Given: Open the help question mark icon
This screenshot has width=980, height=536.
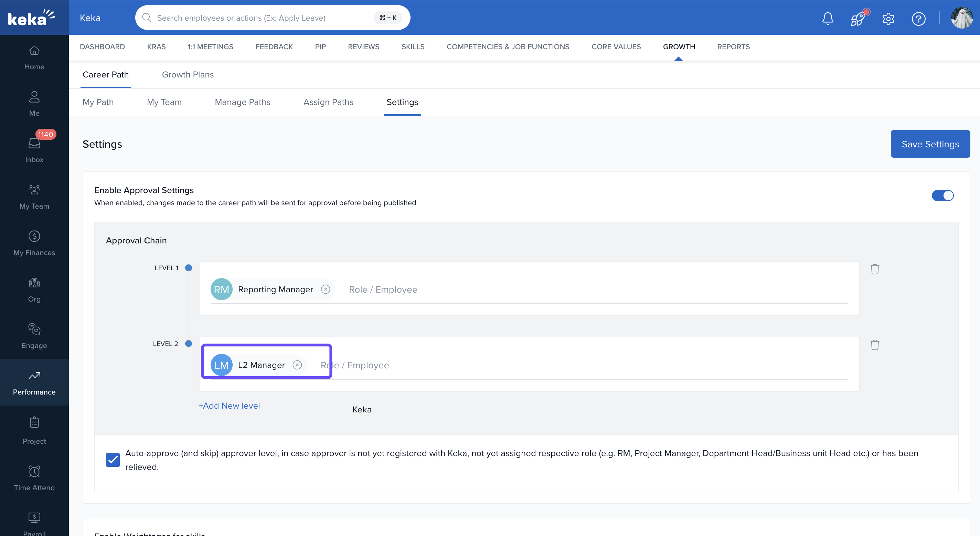Looking at the screenshot, I should coord(918,18).
